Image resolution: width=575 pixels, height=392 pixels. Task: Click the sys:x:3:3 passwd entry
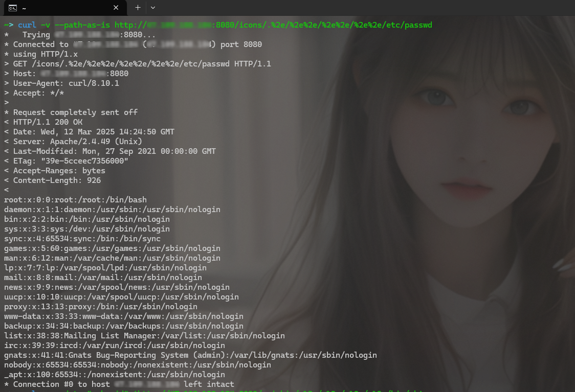87,229
